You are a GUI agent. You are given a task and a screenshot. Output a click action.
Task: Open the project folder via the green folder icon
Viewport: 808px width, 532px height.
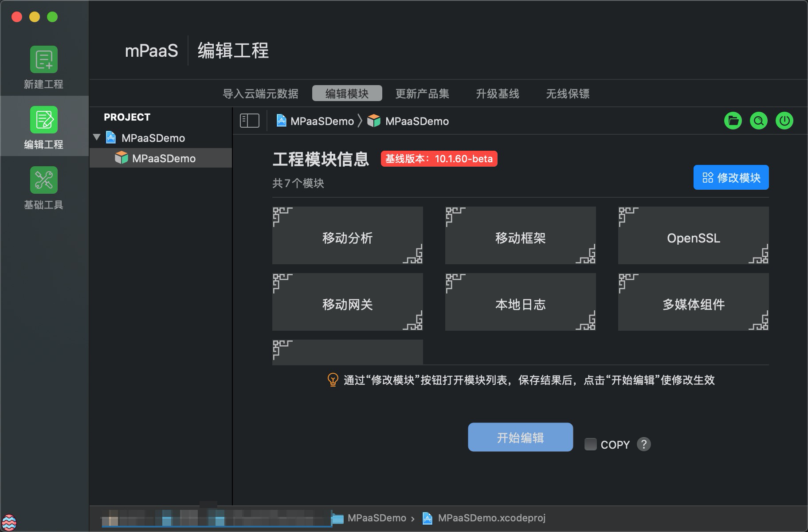(733, 121)
